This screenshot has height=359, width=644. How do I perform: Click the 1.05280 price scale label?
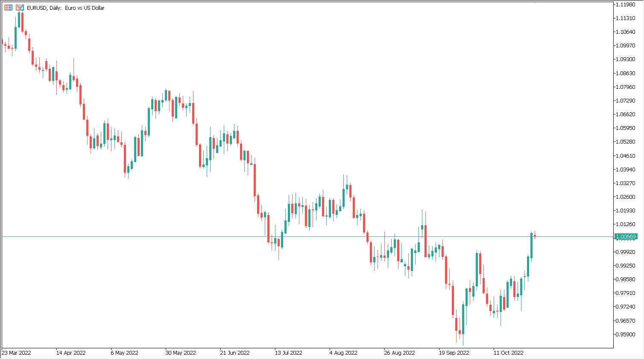click(626, 141)
